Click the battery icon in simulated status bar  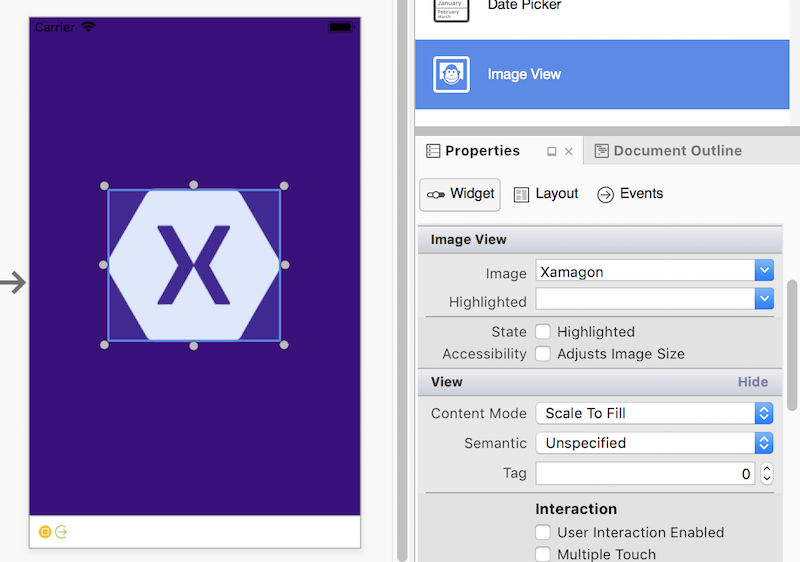(x=341, y=27)
